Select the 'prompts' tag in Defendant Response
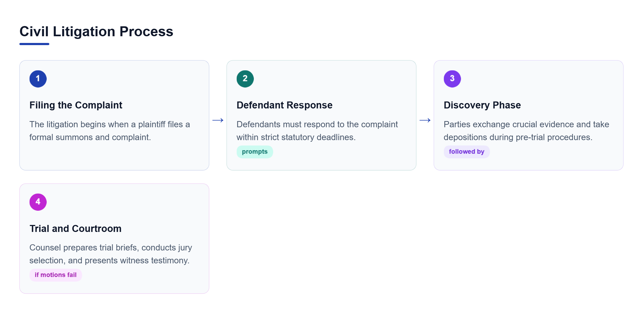The width and height of the screenshot is (644, 313). (x=255, y=152)
